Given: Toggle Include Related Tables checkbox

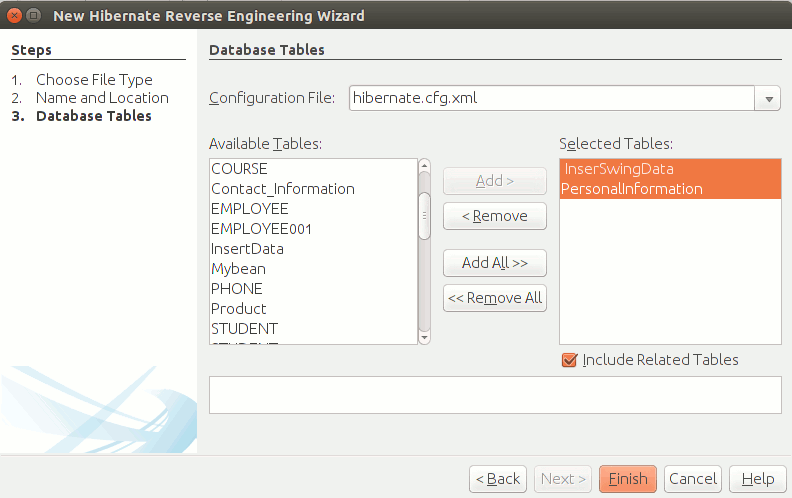Looking at the screenshot, I should click(570, 360).
